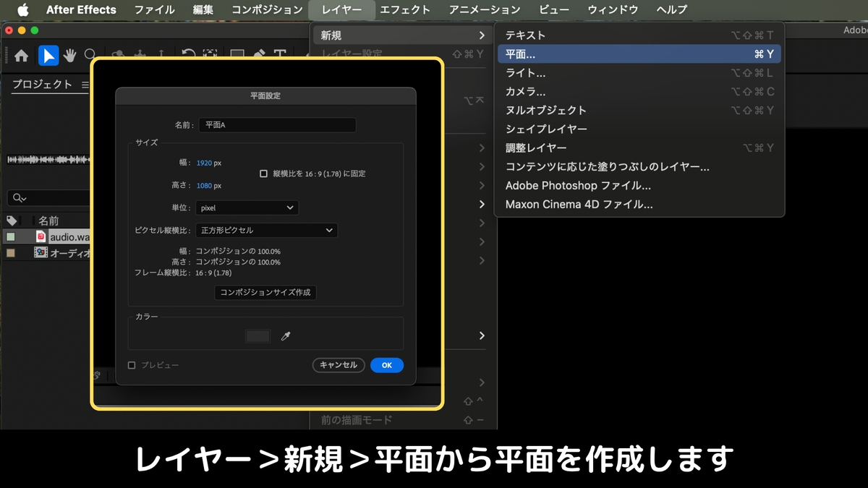868x488 pixels.
Task: Open the solid color swatch in カラー
Action: pyautogui.click(x=258, y=336)
